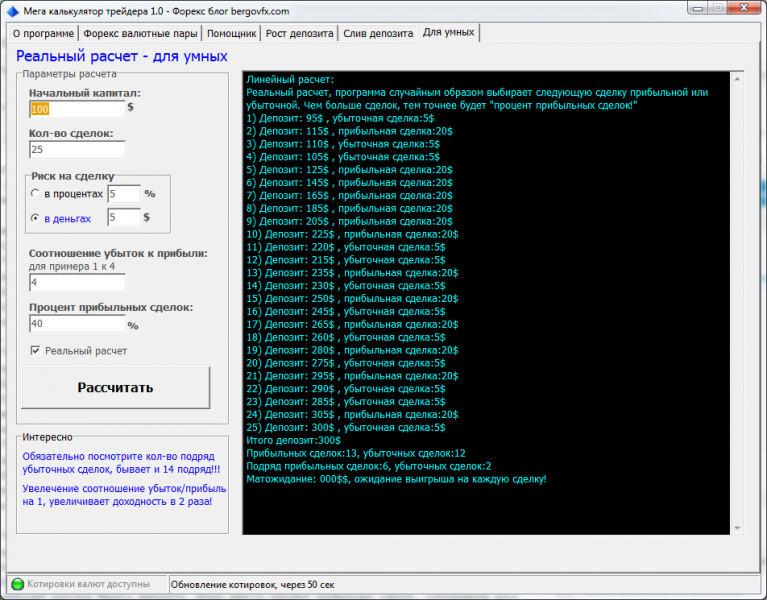Click the Итого депозит:300$ result line
The height and width of the screenshot is (600, 767).
coord(293,440)
